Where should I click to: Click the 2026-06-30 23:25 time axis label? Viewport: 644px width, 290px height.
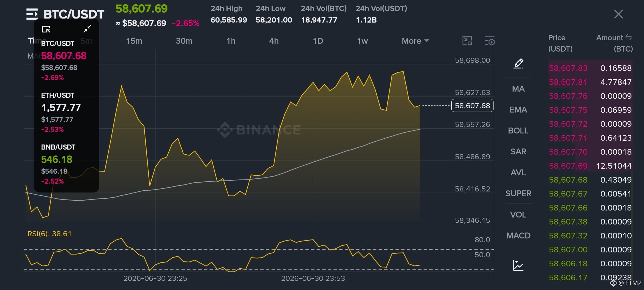click(x=155, y=278)
